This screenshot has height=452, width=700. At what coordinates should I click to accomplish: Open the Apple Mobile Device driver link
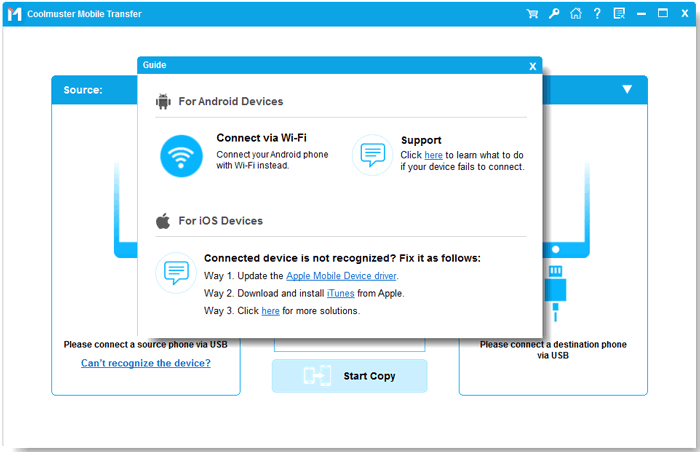[341, 276]
